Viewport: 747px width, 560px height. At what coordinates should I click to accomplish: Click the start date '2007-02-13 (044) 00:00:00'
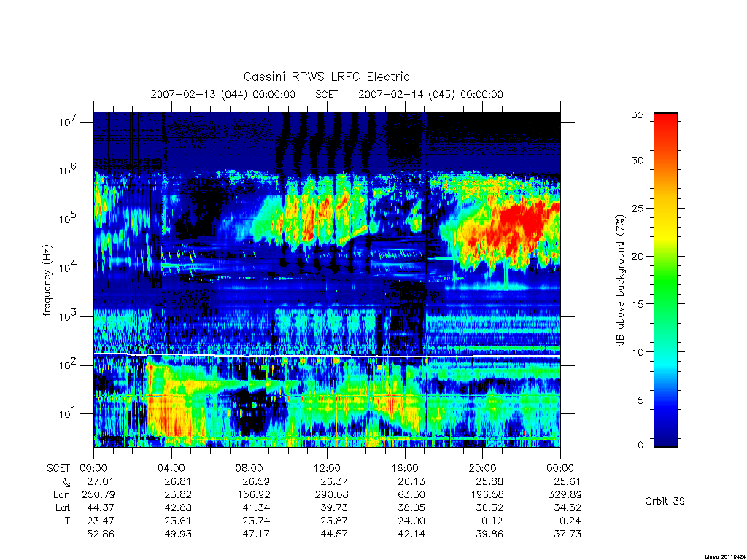click(223, 94)
